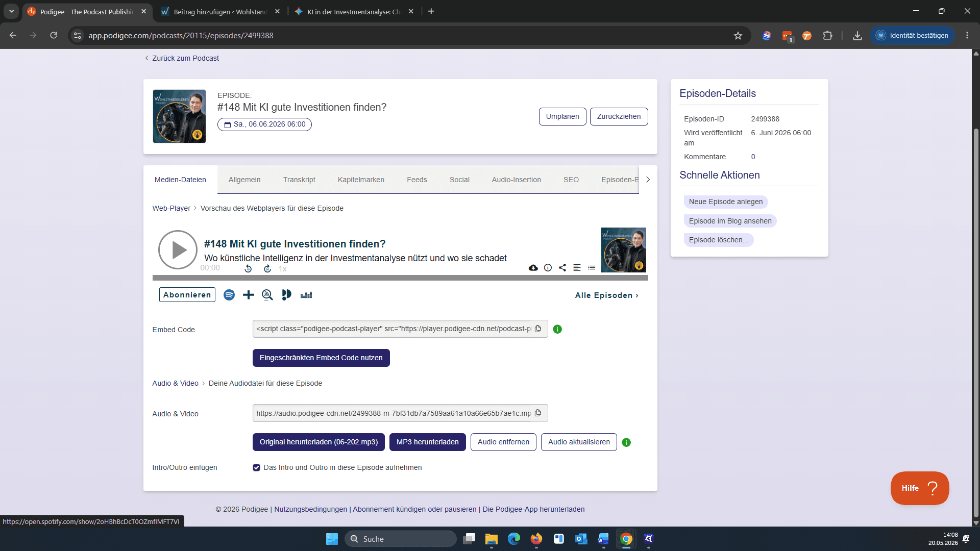Open the SEO tab

click(x=571, y=180)
